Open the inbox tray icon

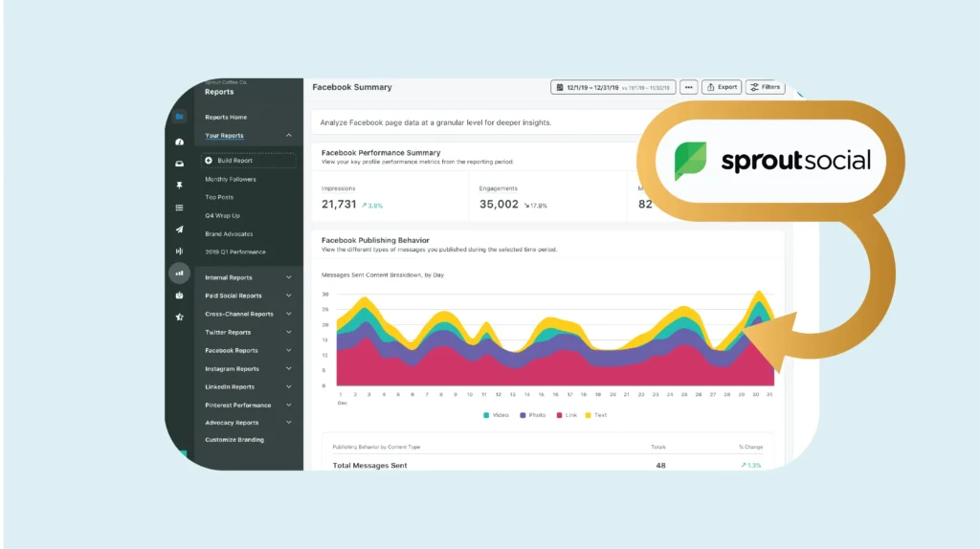179,164
